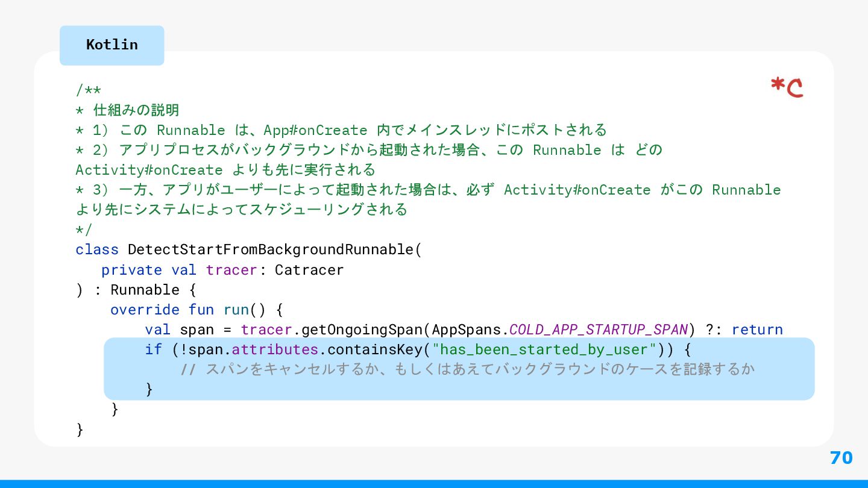Click the Kotlin language label

(112, 45)
